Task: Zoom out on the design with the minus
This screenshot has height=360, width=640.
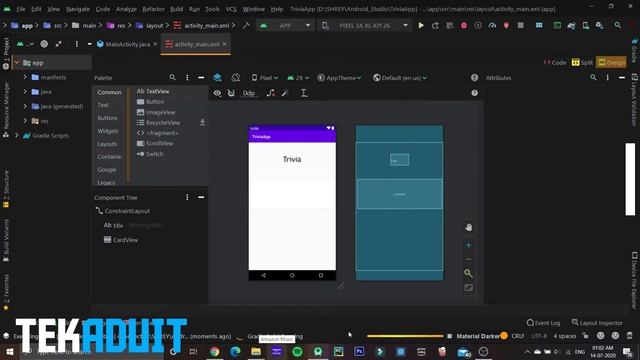Action: click(x=469, y=259)
